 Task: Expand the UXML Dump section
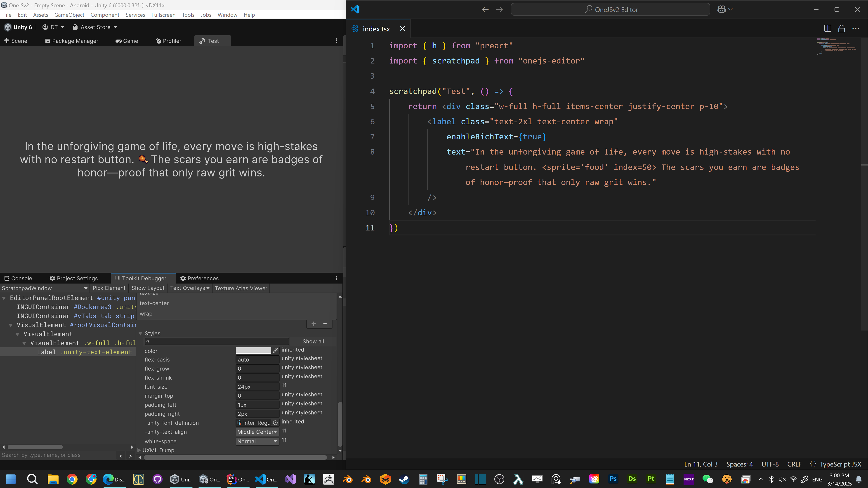click(x=139, y=450)
